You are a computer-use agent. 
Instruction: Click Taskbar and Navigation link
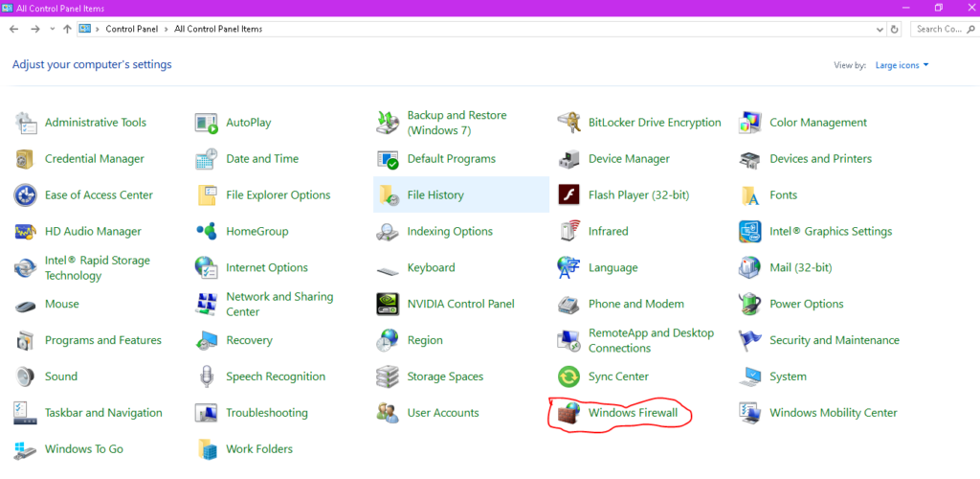coord(103,413)
